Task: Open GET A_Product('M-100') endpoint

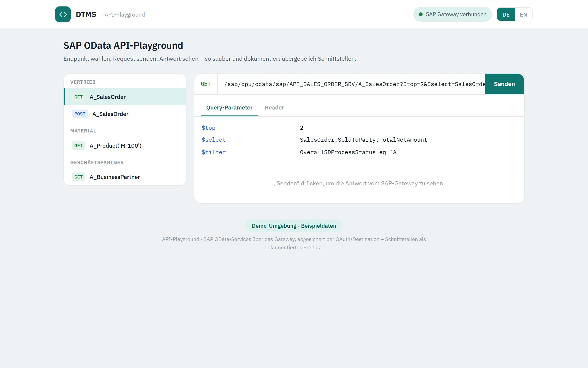Action: [125, 146]
